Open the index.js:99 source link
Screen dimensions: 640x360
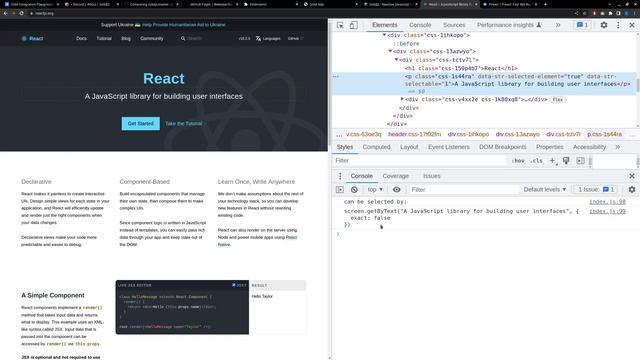tap(607, 211)
